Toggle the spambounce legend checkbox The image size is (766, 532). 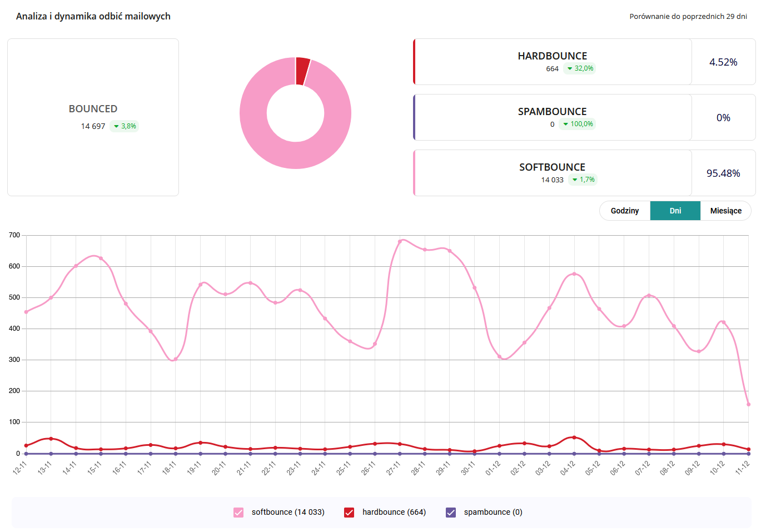[x=451, y=513]
